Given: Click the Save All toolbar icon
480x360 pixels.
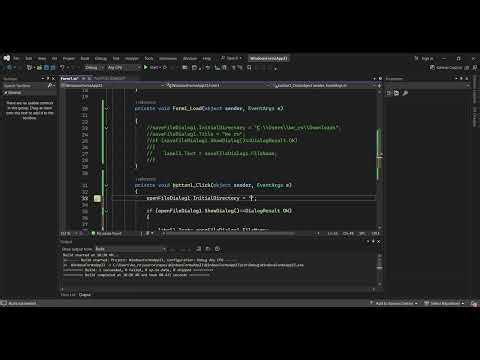Looking at the screenshot, I should pyautogui.click(x=53, y=68).
